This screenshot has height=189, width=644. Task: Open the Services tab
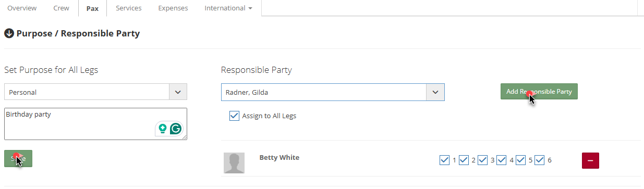[128, 8]
